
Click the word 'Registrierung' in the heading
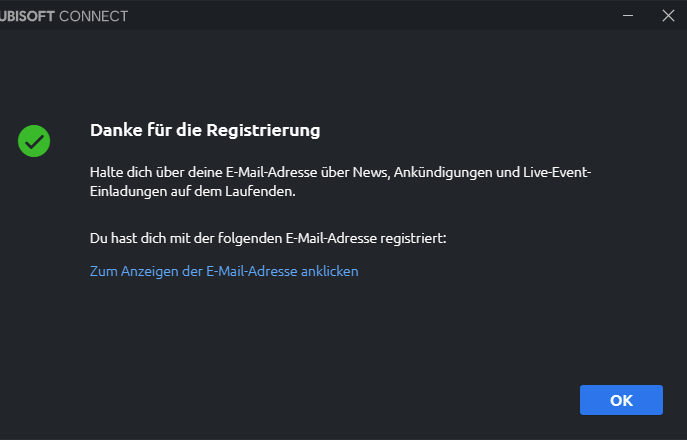(x=270, y=130)
